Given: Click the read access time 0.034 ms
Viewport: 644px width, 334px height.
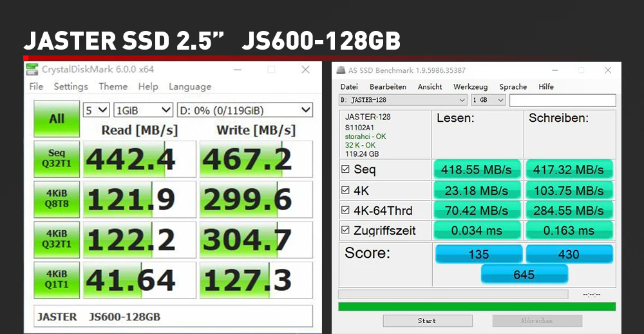Looking at the screenshot, I should (477, 230).
